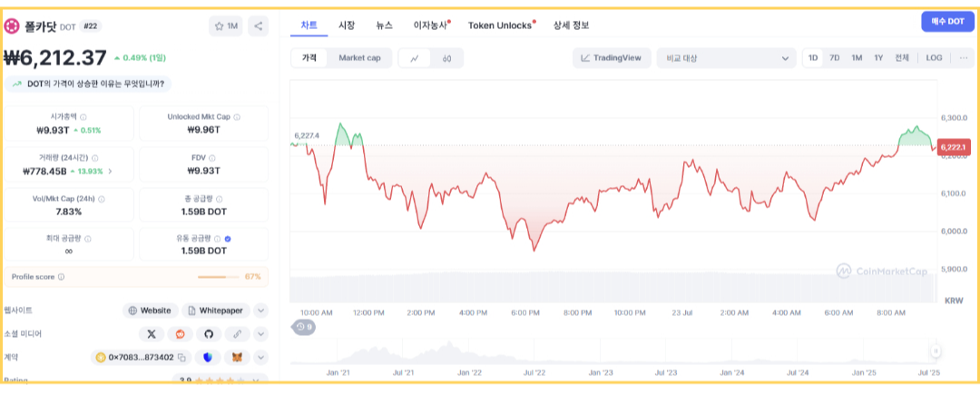Screen dimensions: 980x395
Task: Open info icon next to 최대 공급량
Action: coord(88,239)
